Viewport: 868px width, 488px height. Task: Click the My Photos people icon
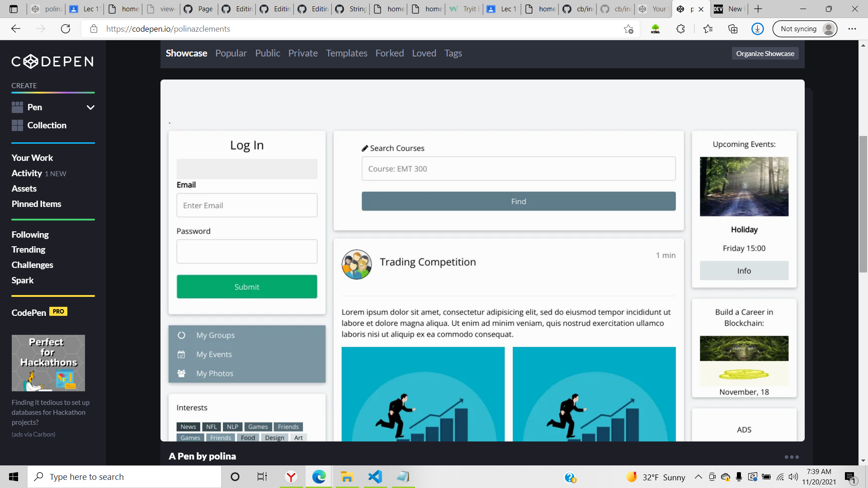pos(182,373)
